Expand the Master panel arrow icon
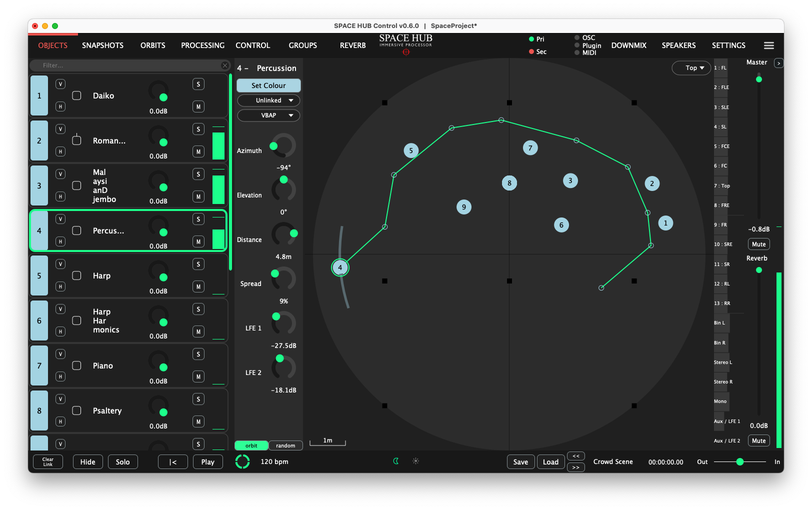 pyautogui.click(x=778, y=63)
